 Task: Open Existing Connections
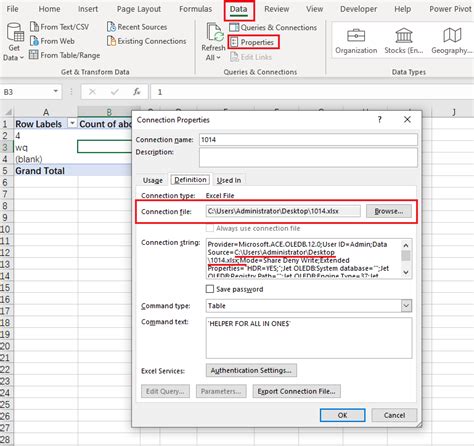[x=146, y=41]
